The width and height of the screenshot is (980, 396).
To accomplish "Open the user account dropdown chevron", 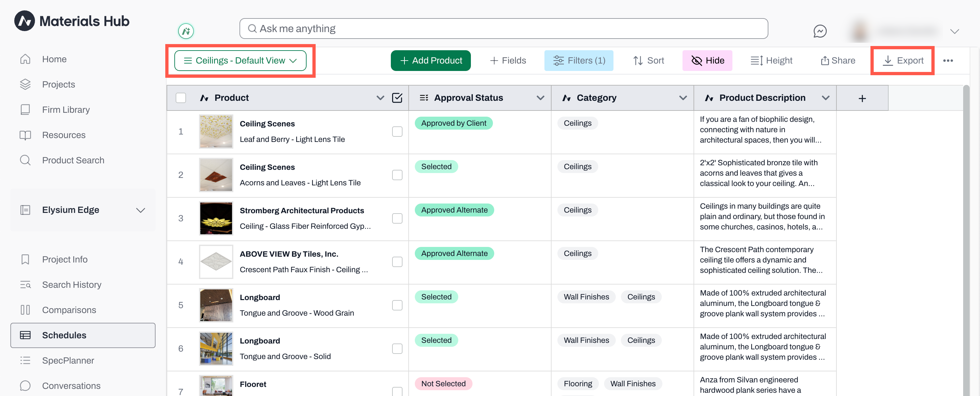I will pos(954,31).
